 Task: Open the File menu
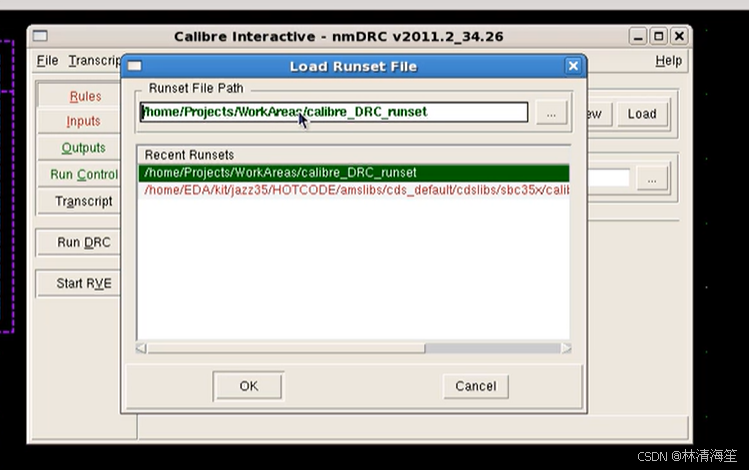[47, 61]
